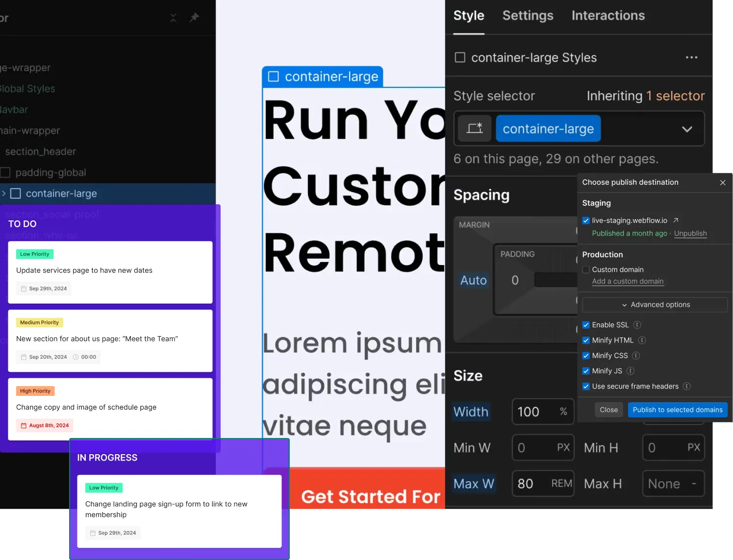The height and width of the screenshot is (560, 733).
Task: Open the style selector dropdown chevron
Action: pyautogui.click(x=687, y=129)
